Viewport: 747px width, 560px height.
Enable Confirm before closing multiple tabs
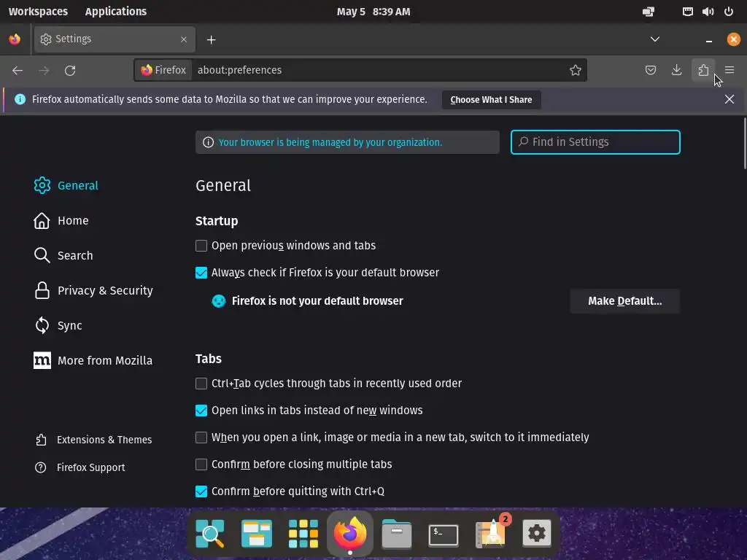(x=201, y=464)
